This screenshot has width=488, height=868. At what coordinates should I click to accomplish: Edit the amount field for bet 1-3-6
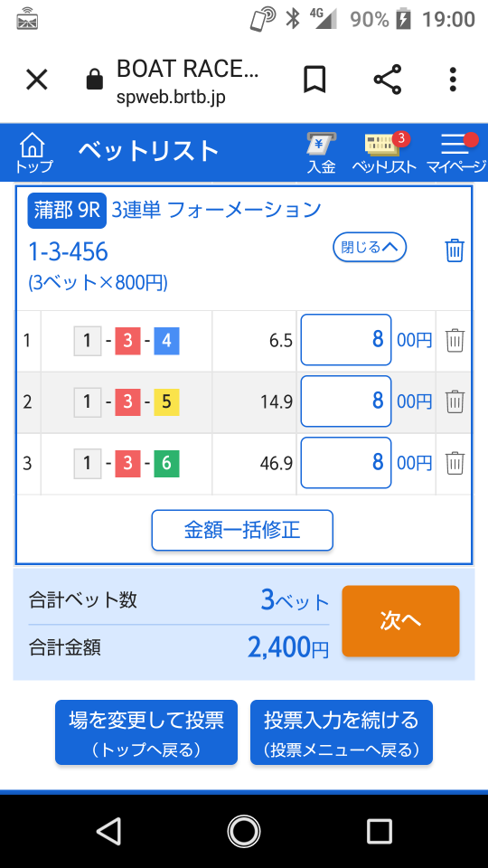click(x=346, y=463)
